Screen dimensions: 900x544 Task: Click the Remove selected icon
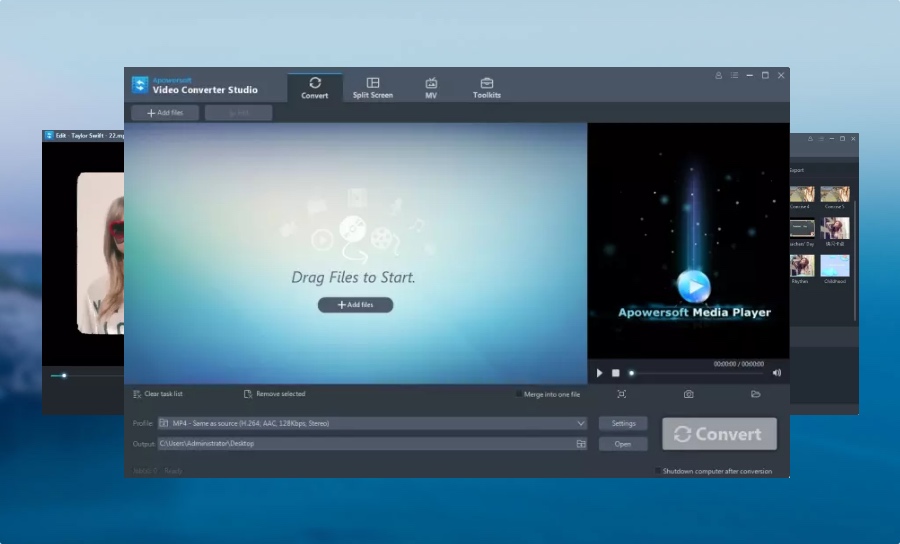(248, 394)
